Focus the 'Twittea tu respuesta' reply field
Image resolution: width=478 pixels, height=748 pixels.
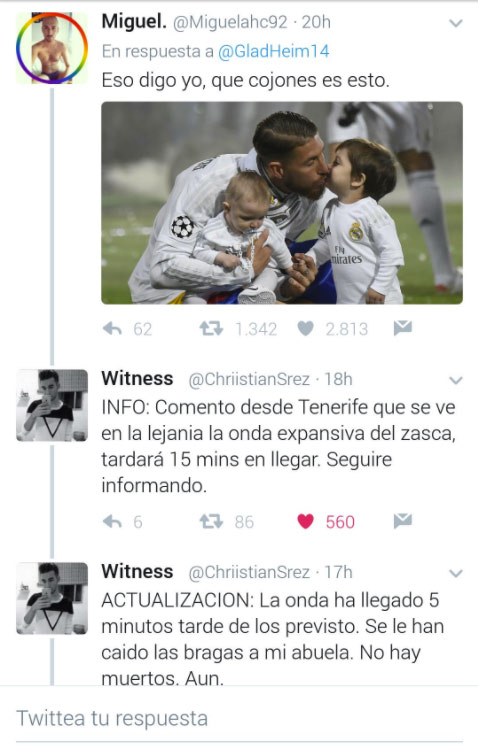coord(239,718)
